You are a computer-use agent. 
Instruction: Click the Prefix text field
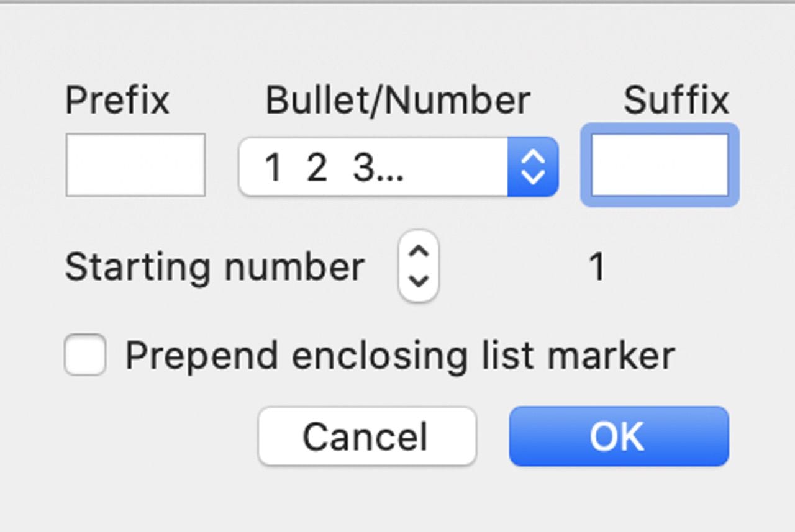pyautogui.click(x=135, y=165)
